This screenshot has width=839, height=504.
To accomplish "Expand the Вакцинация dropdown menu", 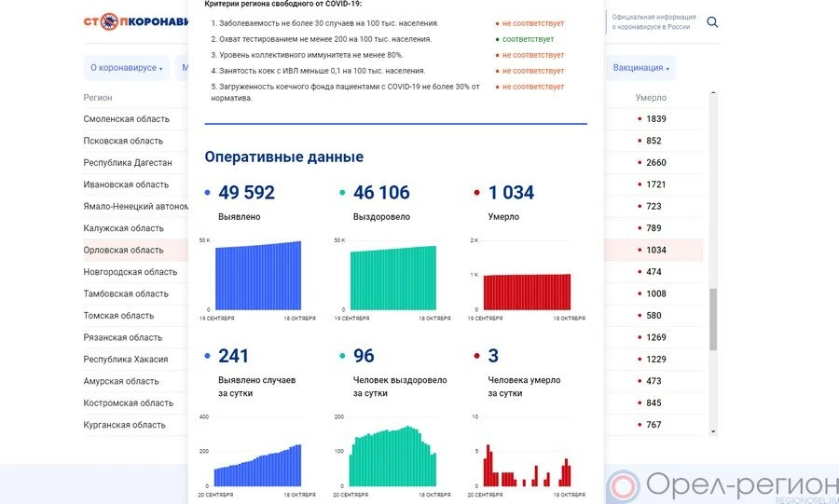I will click(x=641, y=68).
